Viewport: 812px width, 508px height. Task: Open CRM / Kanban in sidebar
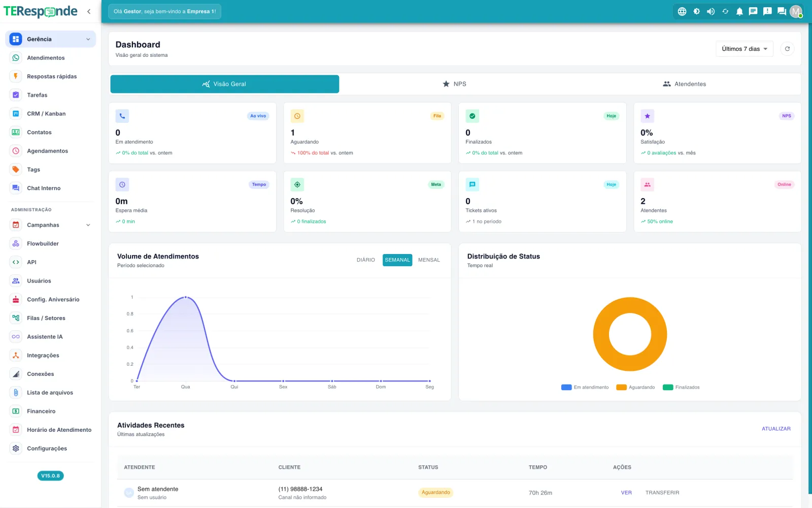(50, 114)
